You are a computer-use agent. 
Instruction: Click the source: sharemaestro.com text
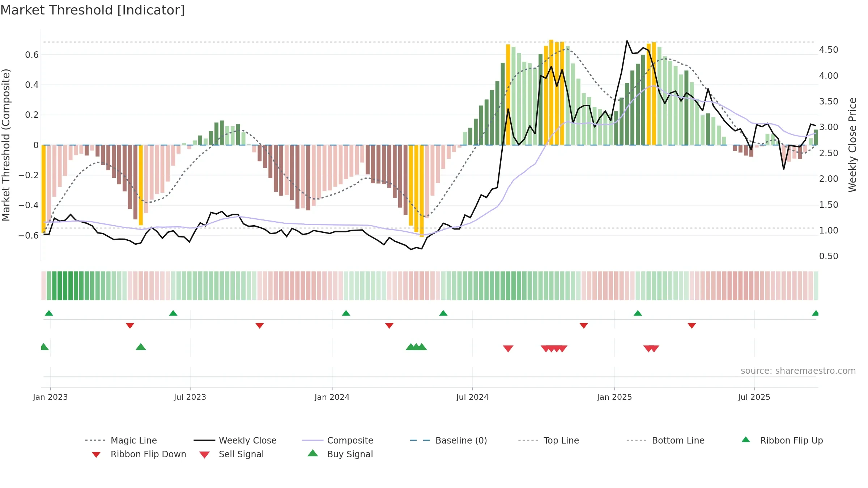(798, 371)
